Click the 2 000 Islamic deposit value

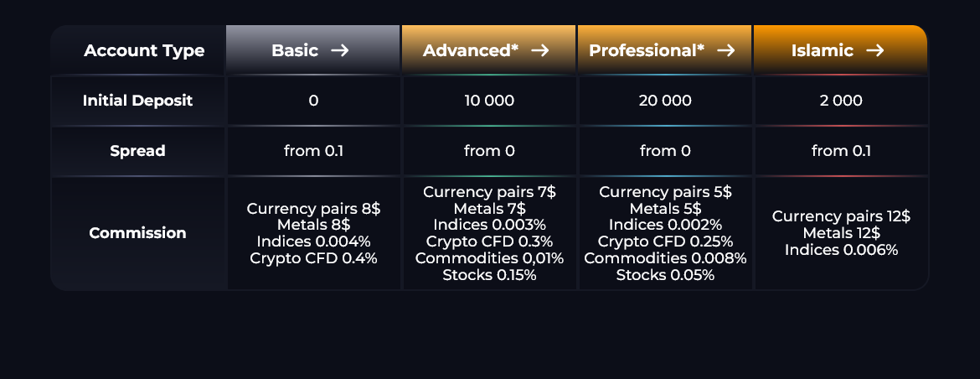[x=841, y=101]
